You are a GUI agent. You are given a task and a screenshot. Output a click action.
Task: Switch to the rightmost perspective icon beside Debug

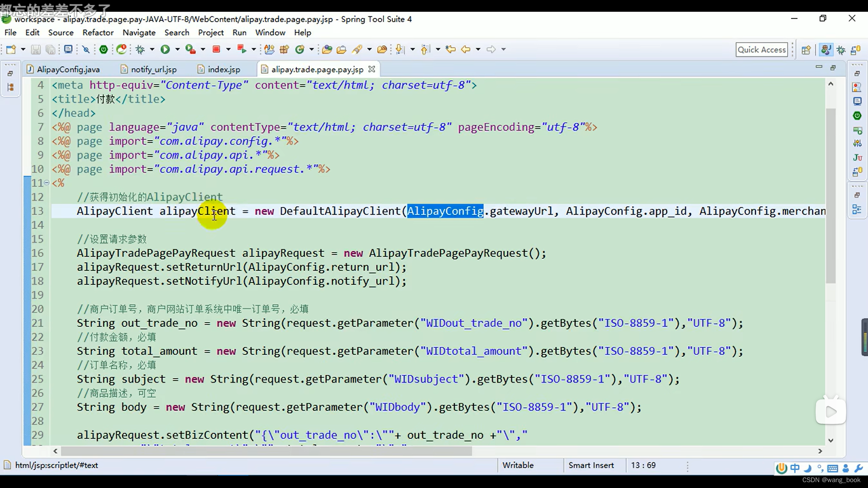856,50
